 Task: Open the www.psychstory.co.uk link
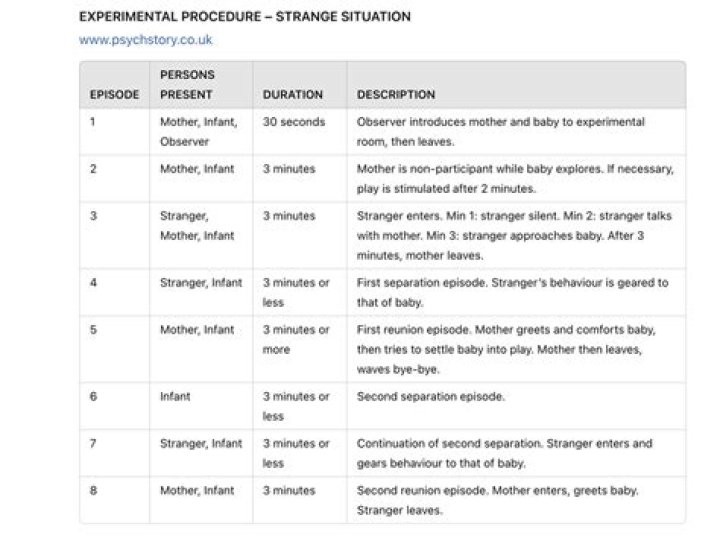coord(146,40)
